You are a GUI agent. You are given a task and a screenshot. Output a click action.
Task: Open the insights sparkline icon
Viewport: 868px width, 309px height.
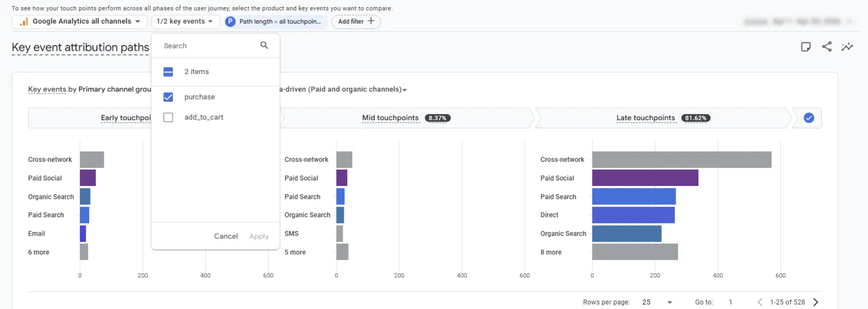pyautogui.click(x=847, y=47)
